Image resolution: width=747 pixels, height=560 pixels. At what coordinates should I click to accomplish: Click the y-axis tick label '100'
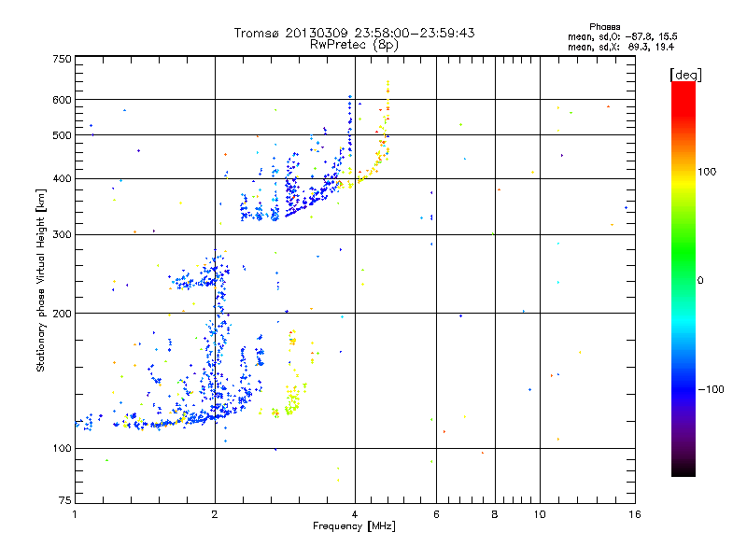click(x=62, y=448)
